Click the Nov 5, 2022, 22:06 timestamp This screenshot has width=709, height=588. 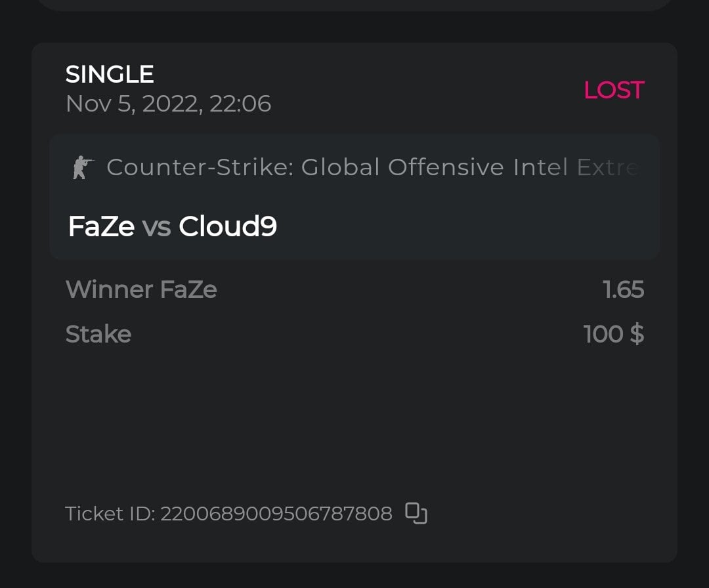(168, 104)
